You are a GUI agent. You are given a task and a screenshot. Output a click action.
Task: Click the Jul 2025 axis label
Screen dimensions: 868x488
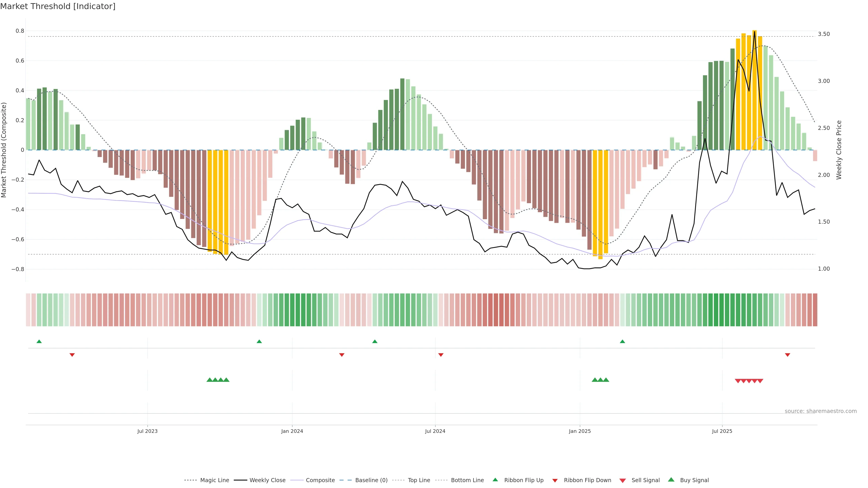722,431
